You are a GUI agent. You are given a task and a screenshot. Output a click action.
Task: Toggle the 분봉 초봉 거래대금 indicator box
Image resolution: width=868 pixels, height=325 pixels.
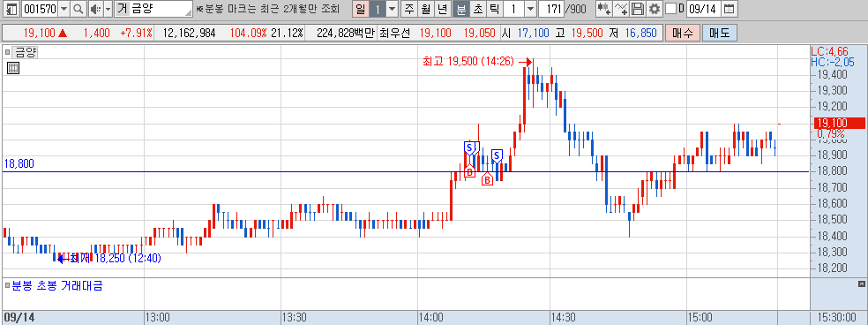pos(8,285)
